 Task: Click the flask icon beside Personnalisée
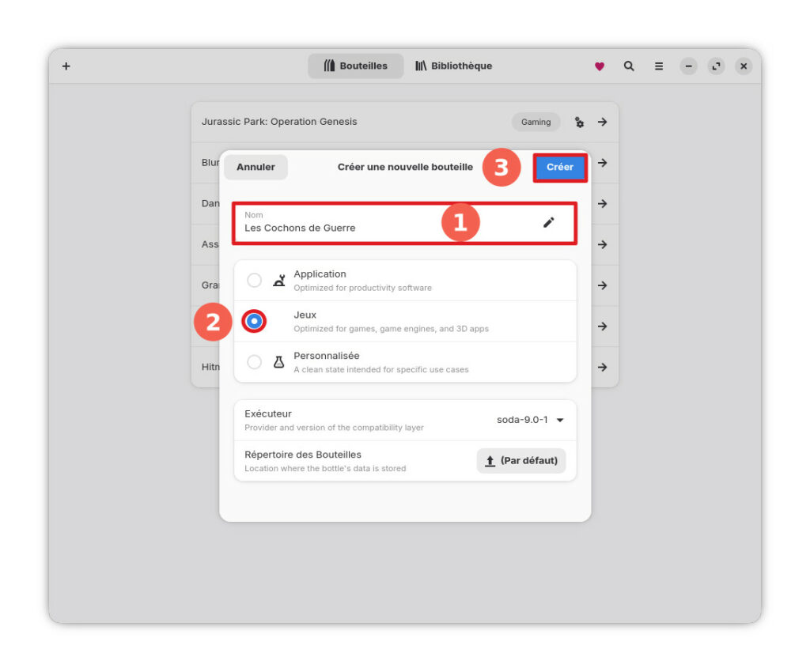pyautogui.click(x=278, y=362)
